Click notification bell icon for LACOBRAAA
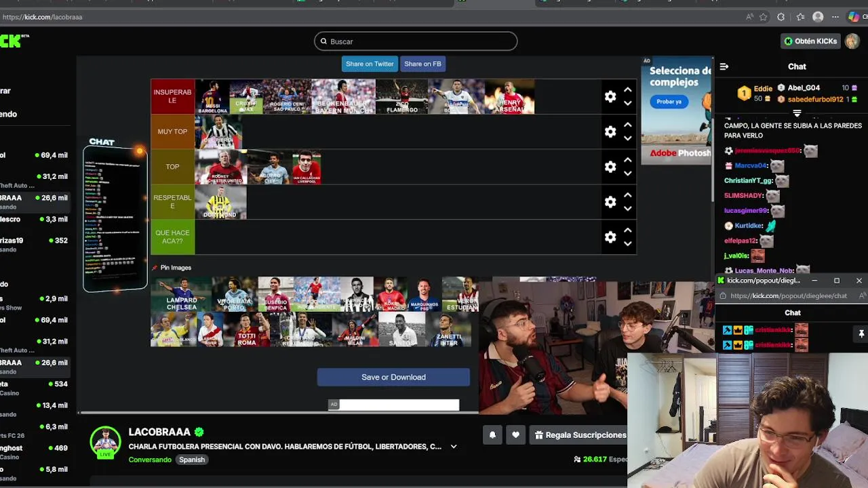 tap(492, 435)
